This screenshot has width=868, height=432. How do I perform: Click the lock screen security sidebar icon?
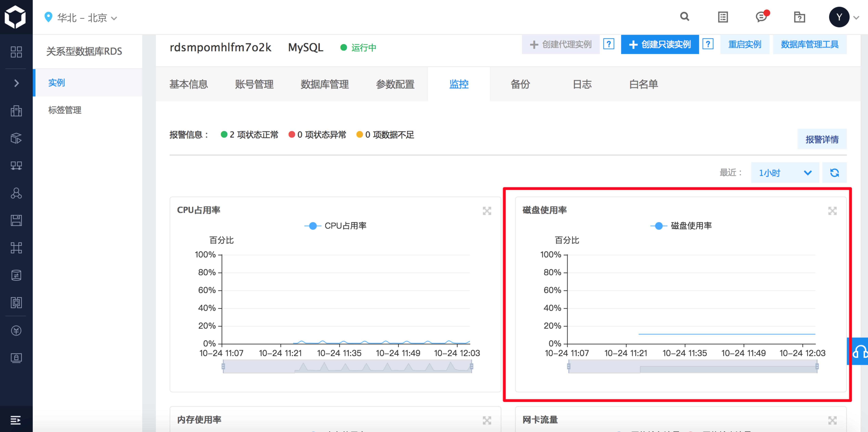click(x=16, y=358)
